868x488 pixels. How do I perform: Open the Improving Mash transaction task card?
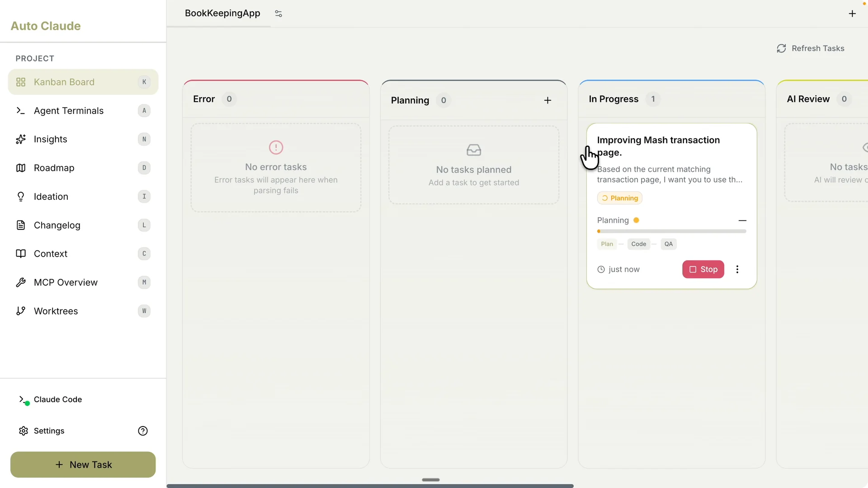click(672, 206)
